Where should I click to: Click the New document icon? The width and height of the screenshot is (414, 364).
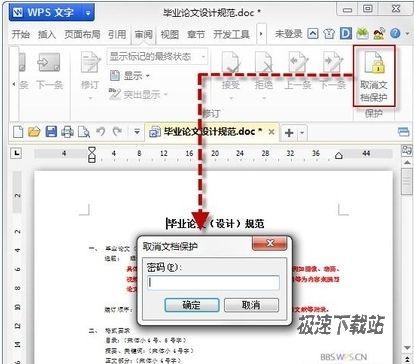pyautogui.click(x=18, y=132)
